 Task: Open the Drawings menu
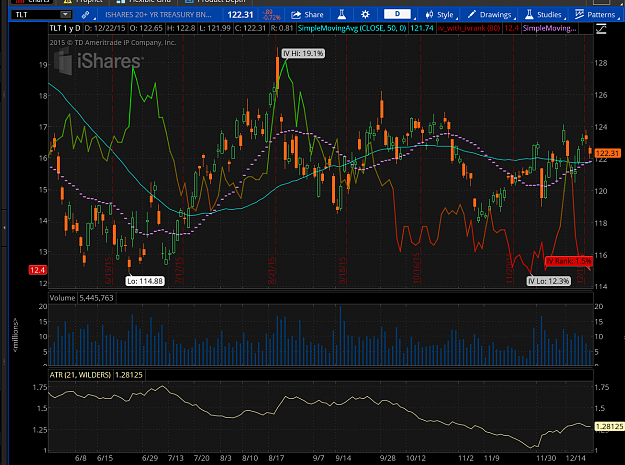click(x=489, y=15)
